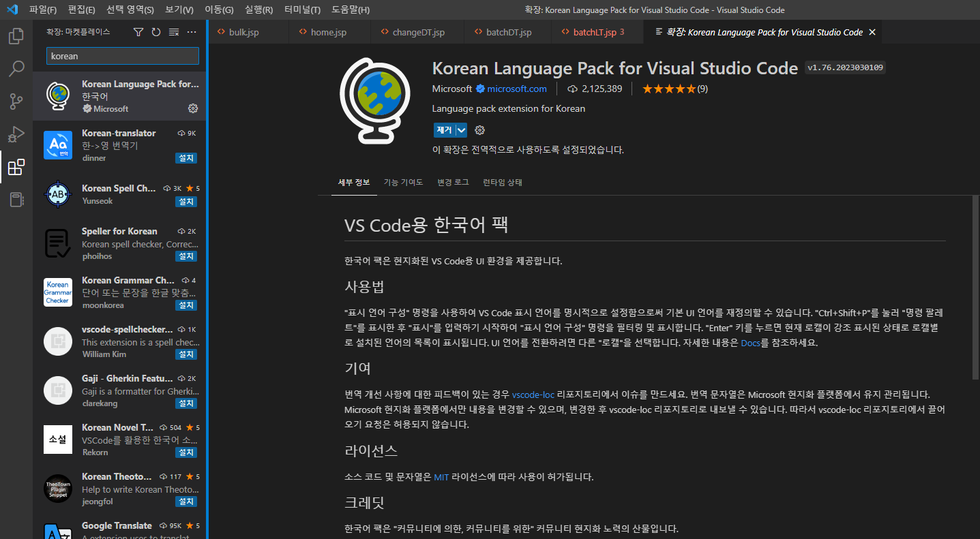Open the marketplace more actions menu
This screenshot has height=539, width=980.
tap(192, 32)
